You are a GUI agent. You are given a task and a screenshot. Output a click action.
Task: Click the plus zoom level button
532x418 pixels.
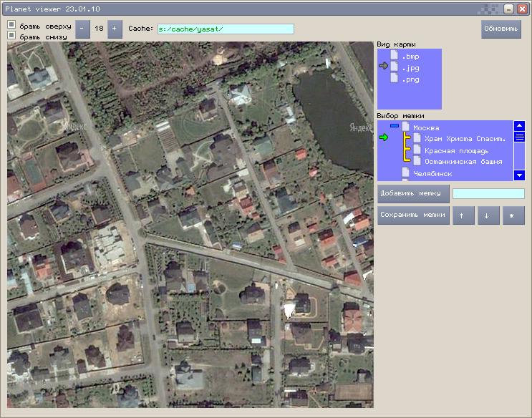click(115, 29)
